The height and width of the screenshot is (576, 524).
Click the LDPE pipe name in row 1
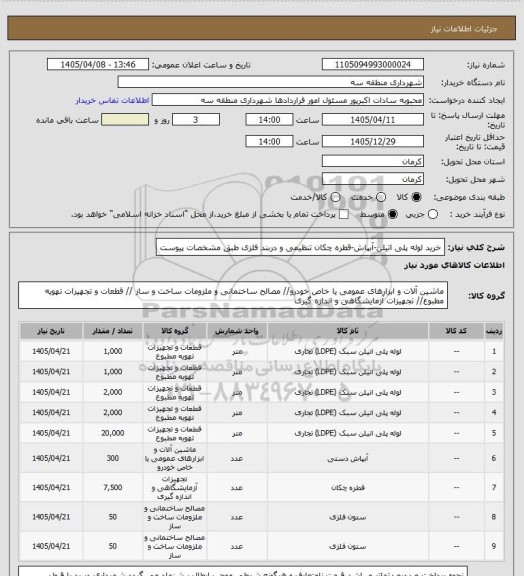348,352
